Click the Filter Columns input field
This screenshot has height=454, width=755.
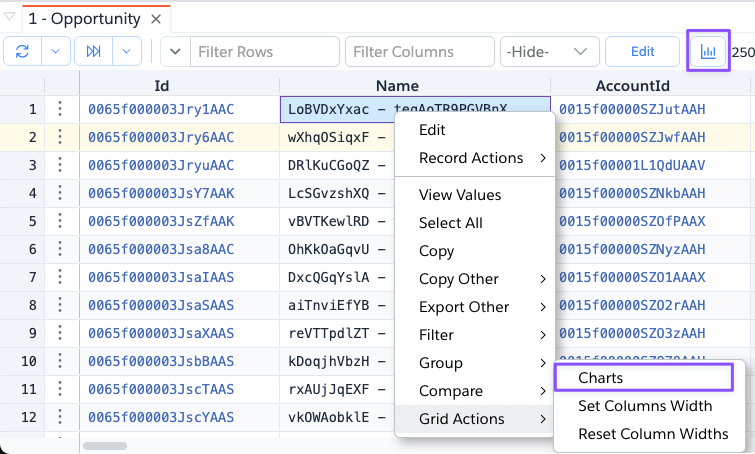point(419,51)
